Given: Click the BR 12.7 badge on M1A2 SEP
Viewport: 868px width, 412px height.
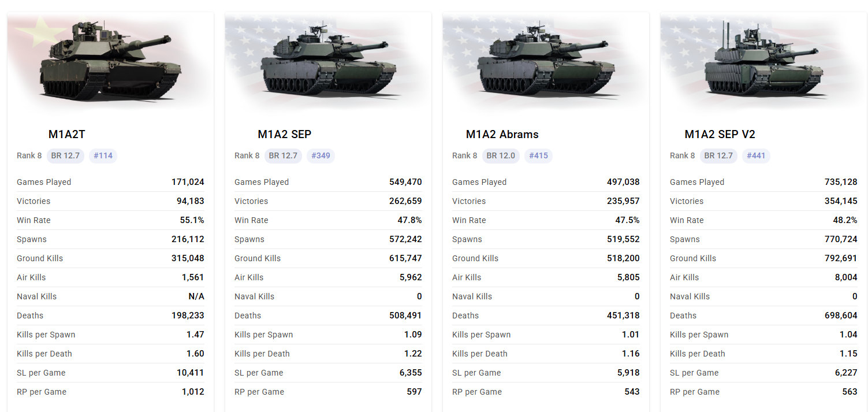Looking at the screenshot, I should 283,155.
